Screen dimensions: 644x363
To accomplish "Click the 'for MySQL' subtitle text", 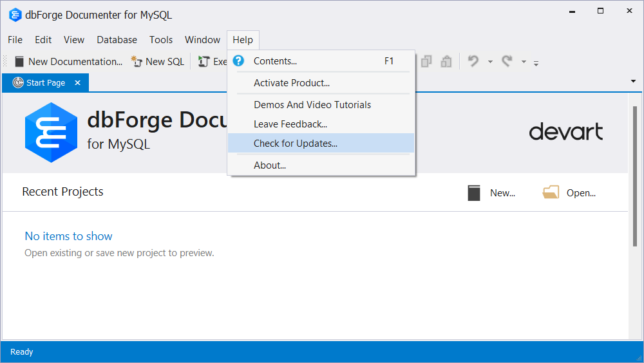I will click(x=118, y=144).
